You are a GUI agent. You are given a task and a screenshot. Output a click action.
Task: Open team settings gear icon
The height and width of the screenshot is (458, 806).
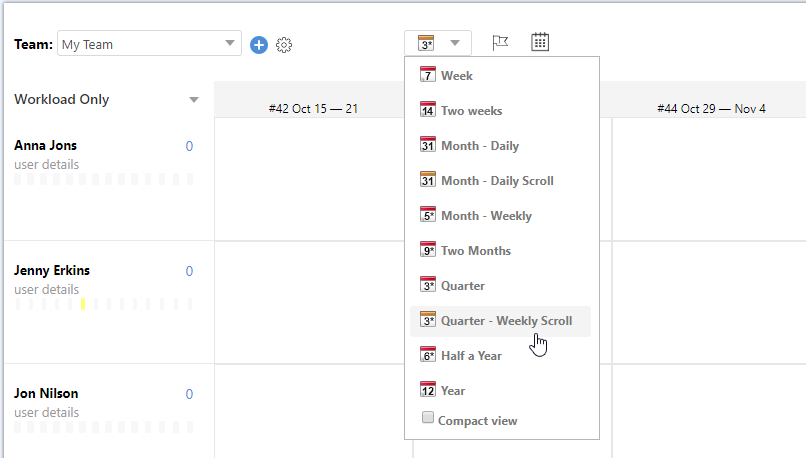[x=284, y=44]
